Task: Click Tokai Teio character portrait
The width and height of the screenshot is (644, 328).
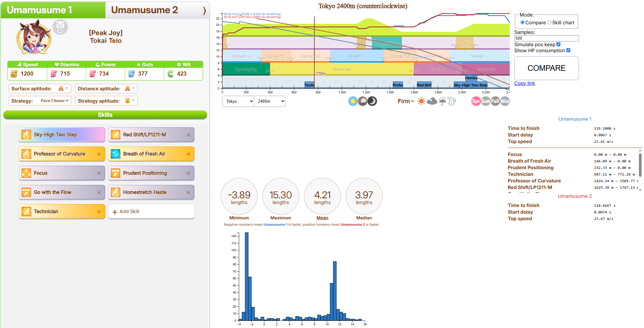Action: (34, 37)
